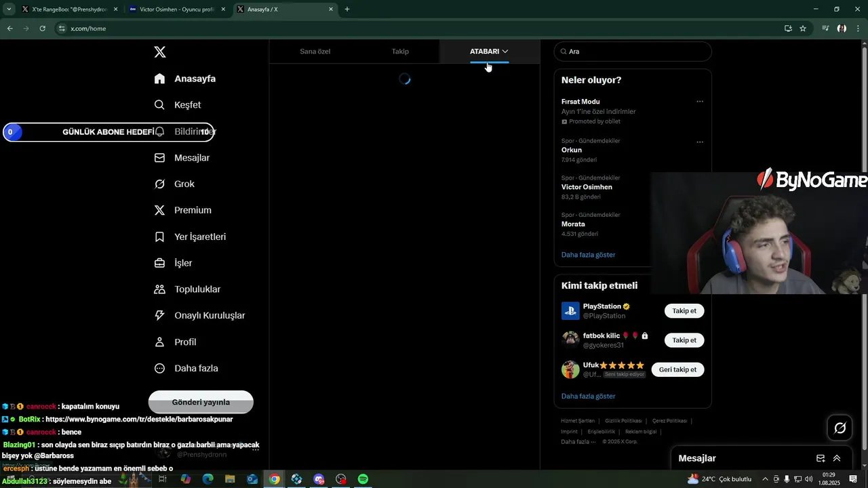Open Anasayfa home icon in sidebar

click(x=159, y=79)
